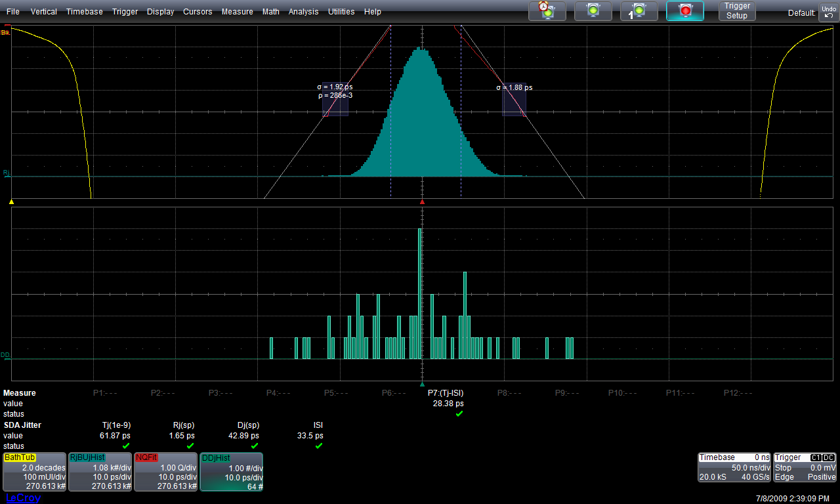This screenshot has height=504, width=840.
Task: Open the NQFit trace descriptor box
Action: pos(165,472)
